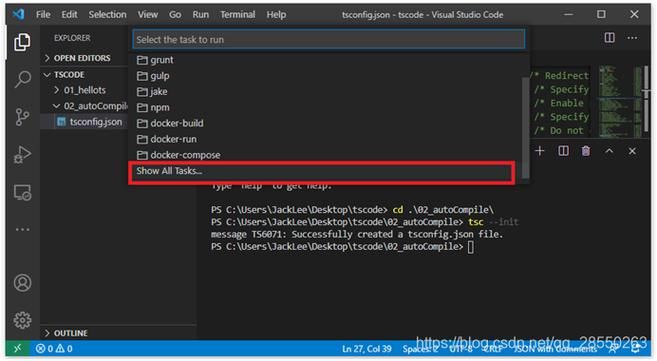Viewport: 657px width, 361px height.
Task: Open the Terminal menu
Action: (x=238, y=14)
